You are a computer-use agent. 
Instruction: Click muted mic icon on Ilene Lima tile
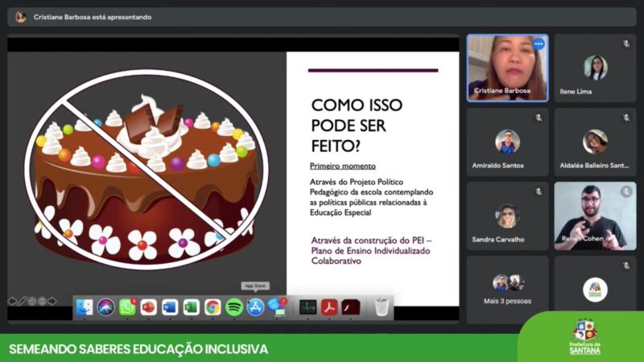tap(625, 43)
